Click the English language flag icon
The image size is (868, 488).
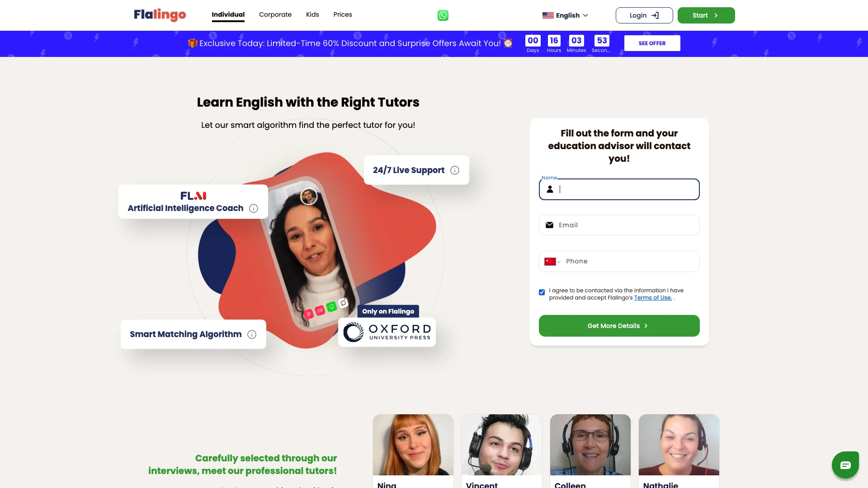click(547, 15)
